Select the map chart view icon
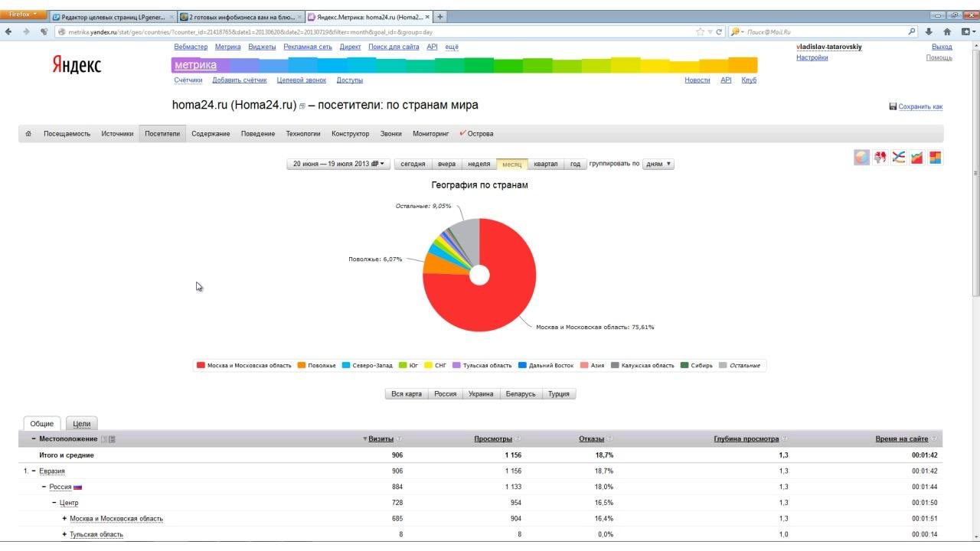 [880, 158]
